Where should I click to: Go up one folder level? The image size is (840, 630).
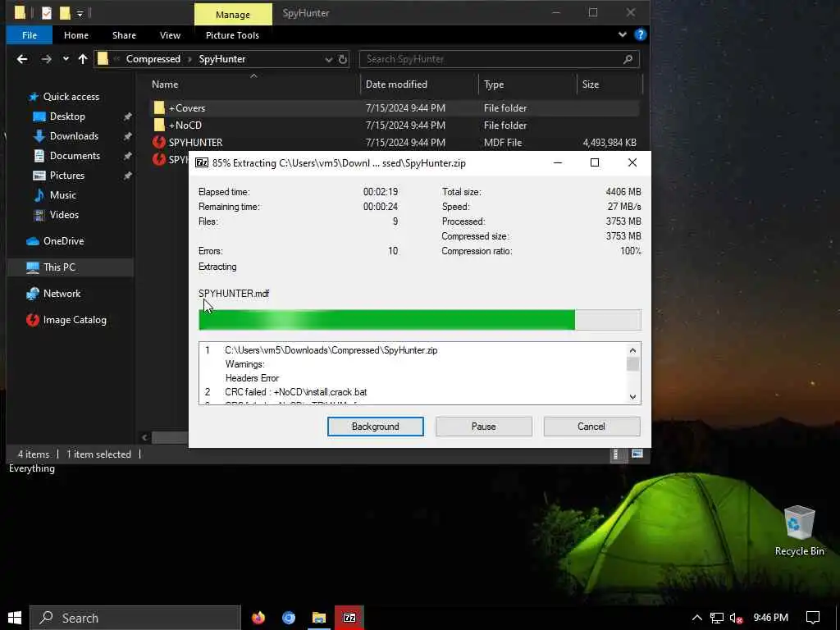click(83, 59)
